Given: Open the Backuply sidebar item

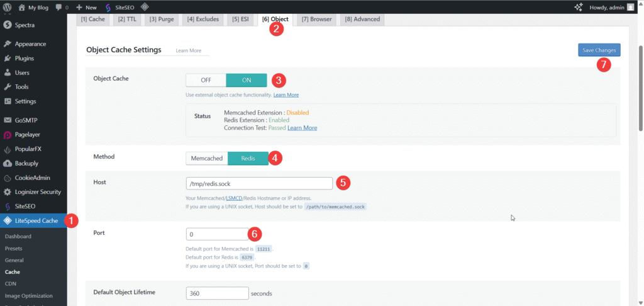Looking at the screenshot, I should [26, 163].
